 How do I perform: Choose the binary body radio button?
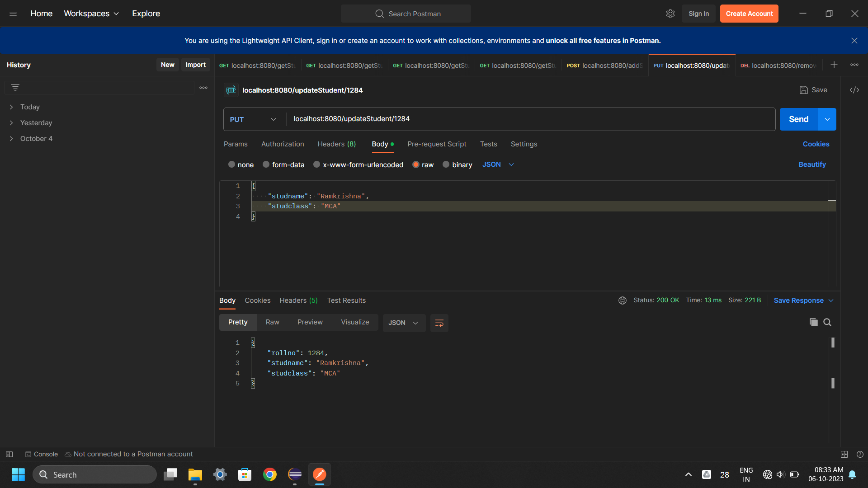point(446,164)
